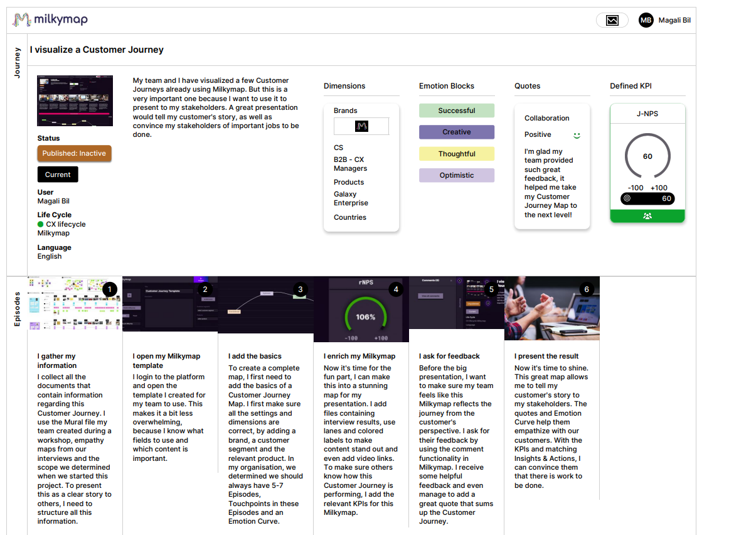Viewport: 756px width, 535px height.
Task: Click episode number badge 3
Action: tap(301, 289)
